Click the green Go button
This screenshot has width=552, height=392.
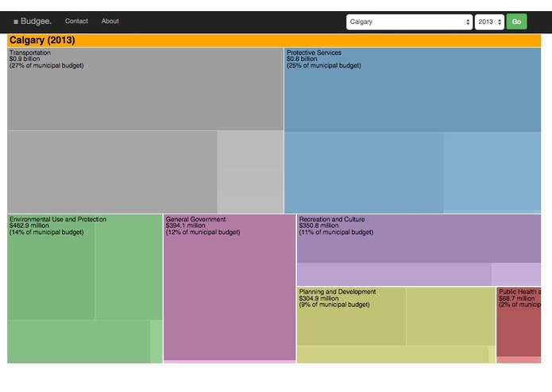(x=516, y=21)
